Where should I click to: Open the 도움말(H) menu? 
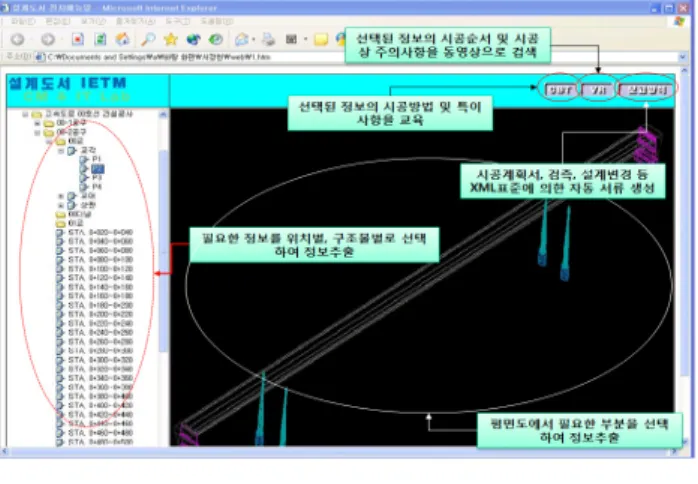(x=216, y=21)
